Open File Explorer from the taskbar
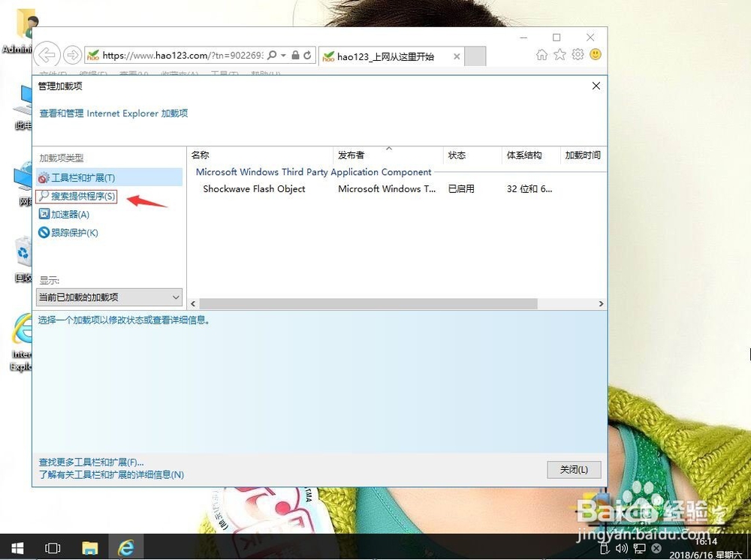Viewport: 751px width, 560px height. point(89,548)
